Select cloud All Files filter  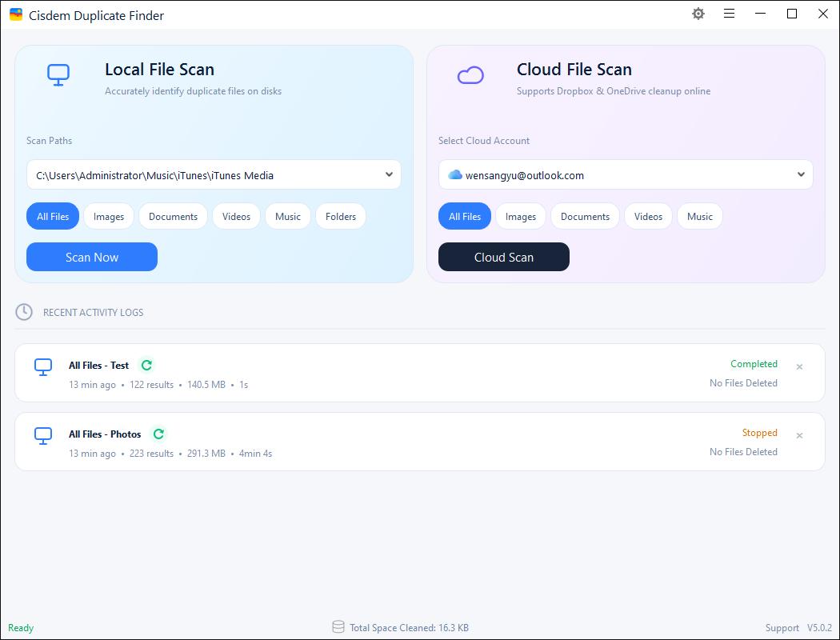[x=465, y=216]
